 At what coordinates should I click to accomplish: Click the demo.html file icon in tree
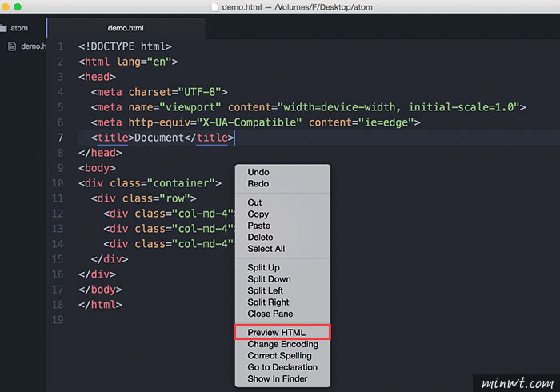point(12,46)
